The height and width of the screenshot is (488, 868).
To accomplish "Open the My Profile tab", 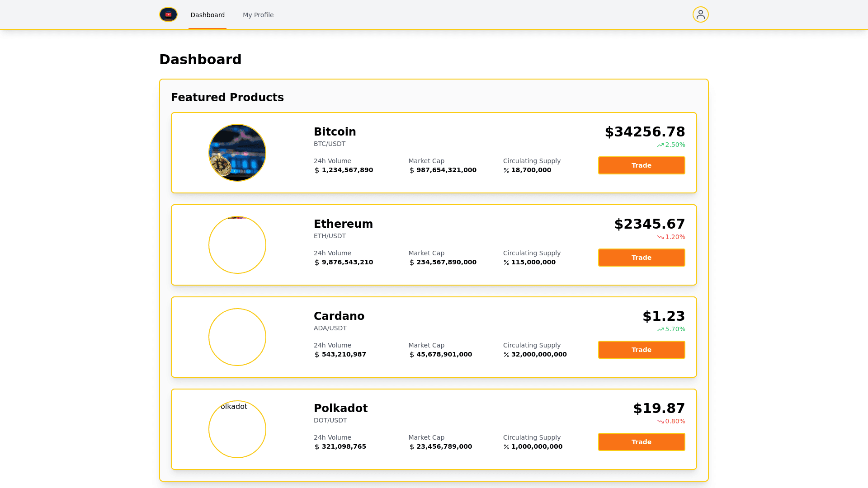I will 258,15.
